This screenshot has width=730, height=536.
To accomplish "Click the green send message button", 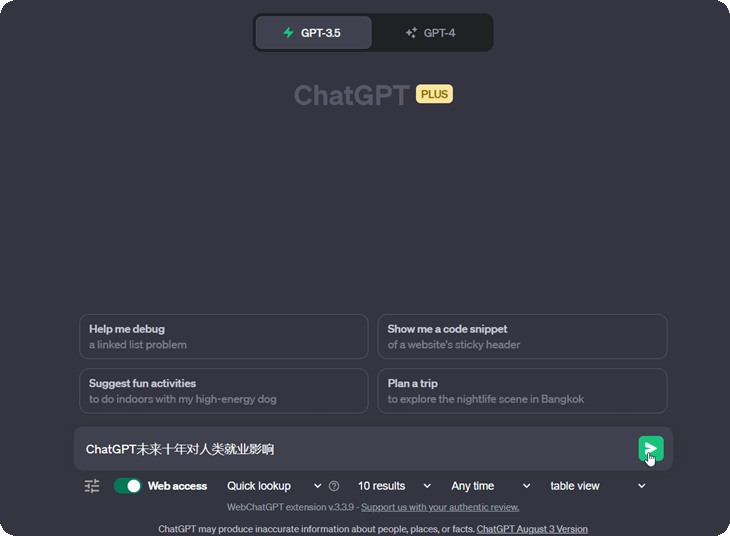I will 651,448.
